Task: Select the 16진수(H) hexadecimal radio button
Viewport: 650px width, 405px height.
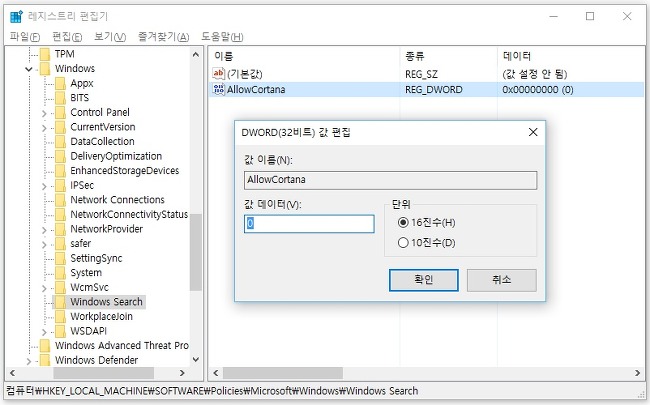Action: tap(403, 223)
